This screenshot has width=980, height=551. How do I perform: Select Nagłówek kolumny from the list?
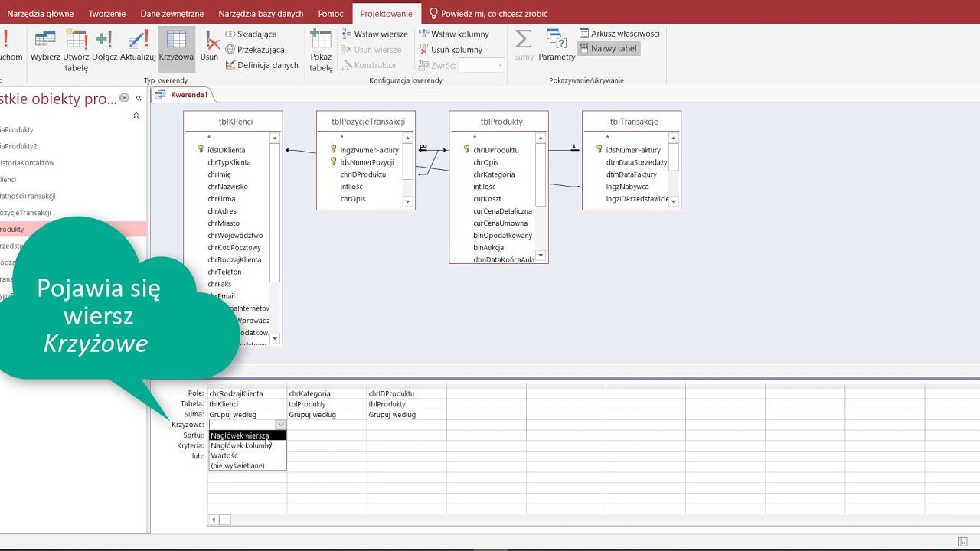(x=247, y=445)
